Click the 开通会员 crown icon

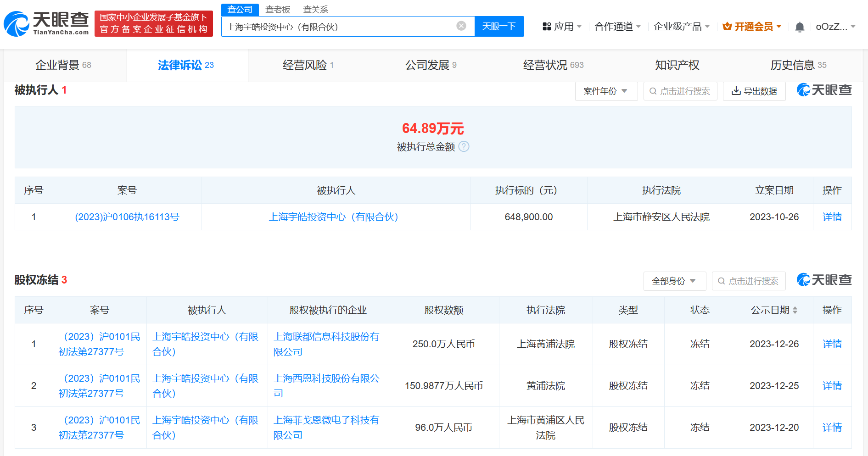coord(727,27)
